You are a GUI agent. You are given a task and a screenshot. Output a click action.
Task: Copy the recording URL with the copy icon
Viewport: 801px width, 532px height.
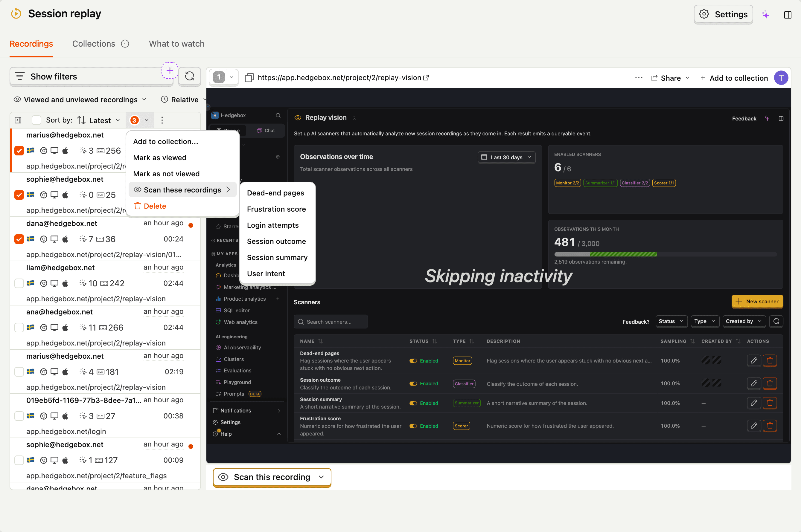coord(249,78)
